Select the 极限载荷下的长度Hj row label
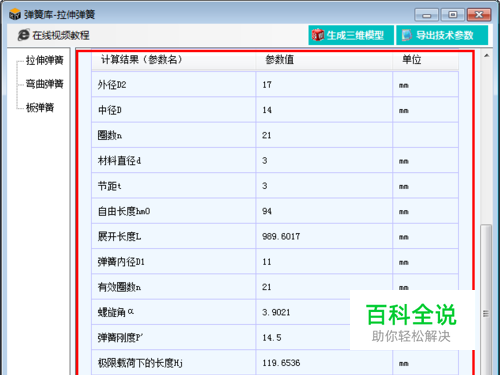This screenshot has height=375, width=500. point(140,363)
